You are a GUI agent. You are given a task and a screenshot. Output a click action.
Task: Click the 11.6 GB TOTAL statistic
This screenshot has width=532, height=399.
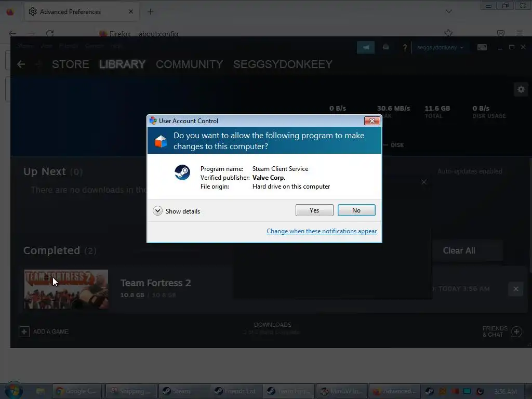437,112
